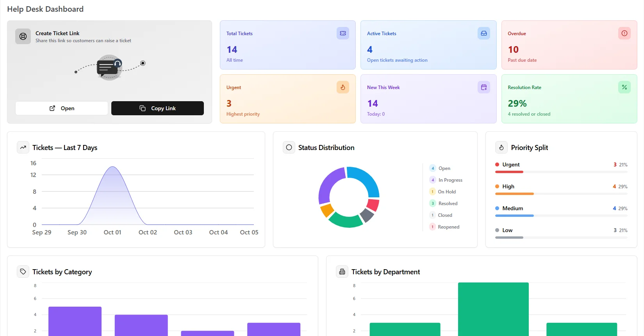Click the Low label in Priority Split
The width and height of the screenshot is (644, 336).
(x=507, y=230)
